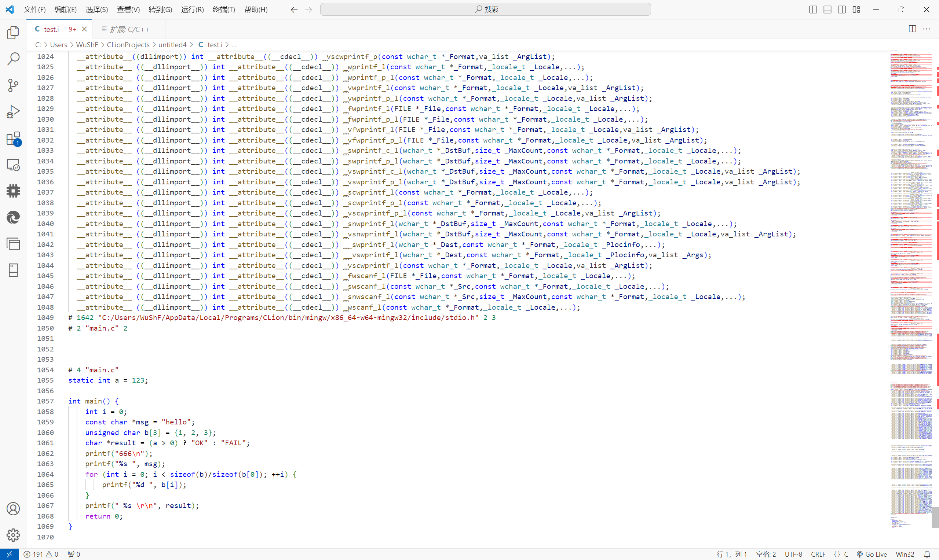This screenshot has width=939, height=560.
Task: Go back in navigation history
Action: pyautogui.click(x=294, y=10)
